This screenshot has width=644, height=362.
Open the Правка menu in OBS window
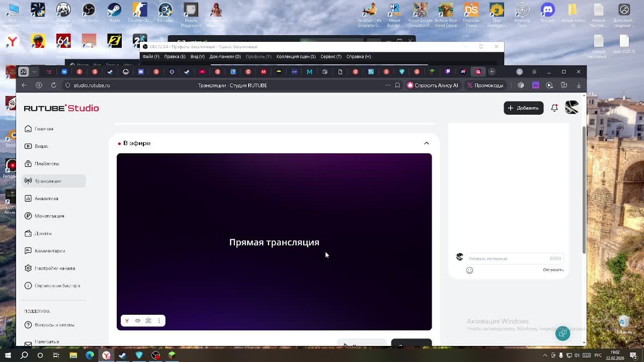pyautogui.click(x=175, y=56)
